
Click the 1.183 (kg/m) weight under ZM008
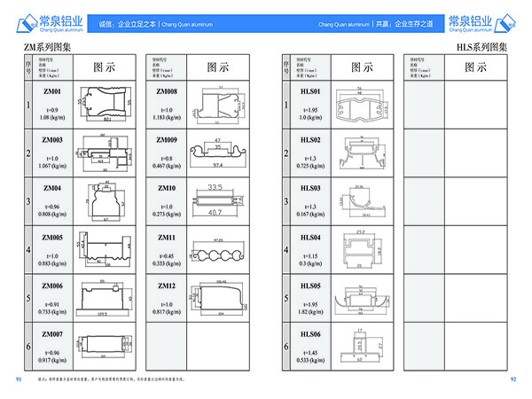[167, 117]
